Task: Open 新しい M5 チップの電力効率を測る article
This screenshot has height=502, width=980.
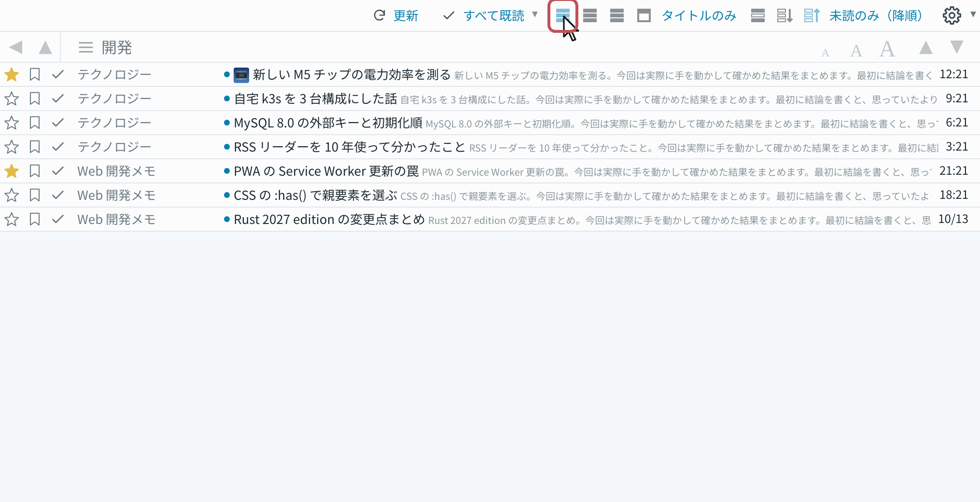Action: point(351,74)
